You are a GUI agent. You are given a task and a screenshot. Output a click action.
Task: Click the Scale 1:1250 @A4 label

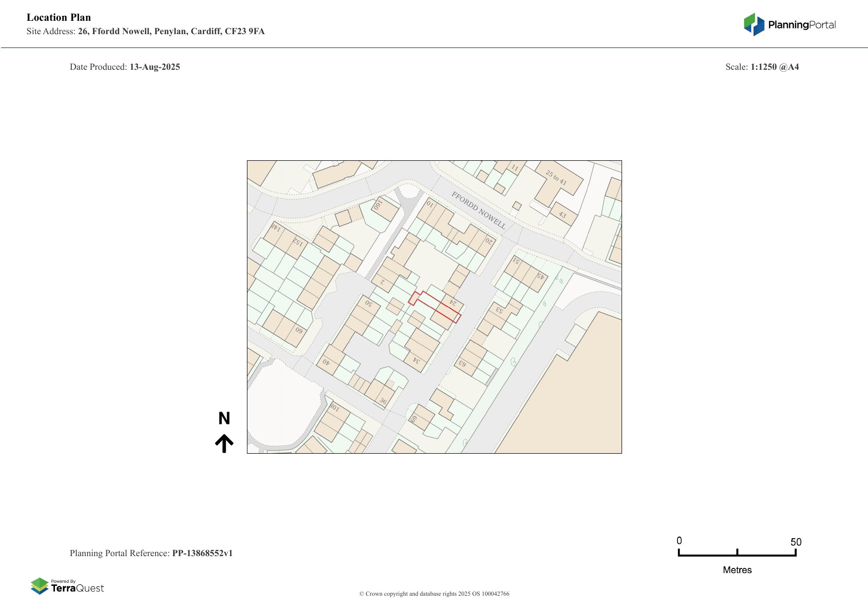click(762, 67)
